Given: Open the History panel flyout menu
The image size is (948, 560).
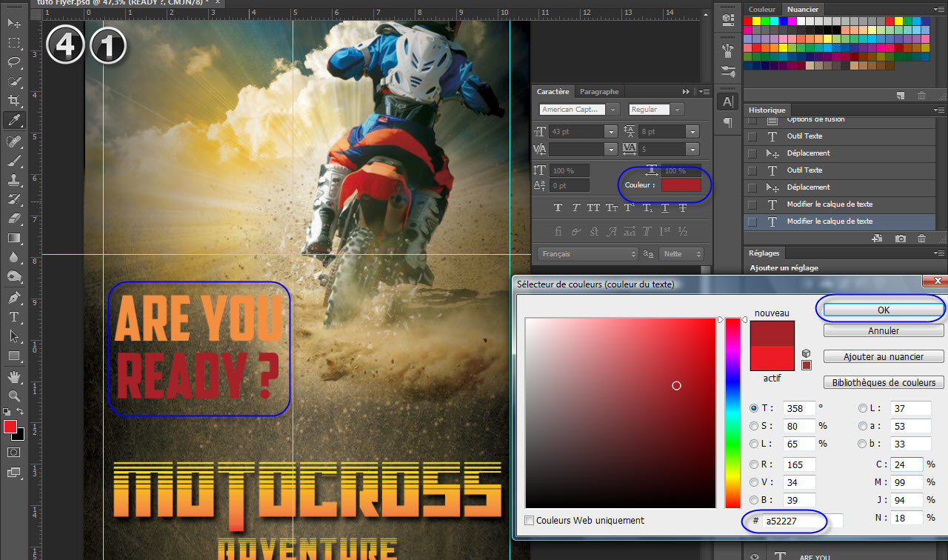Looking at the screenshot, I should point(941,110).
